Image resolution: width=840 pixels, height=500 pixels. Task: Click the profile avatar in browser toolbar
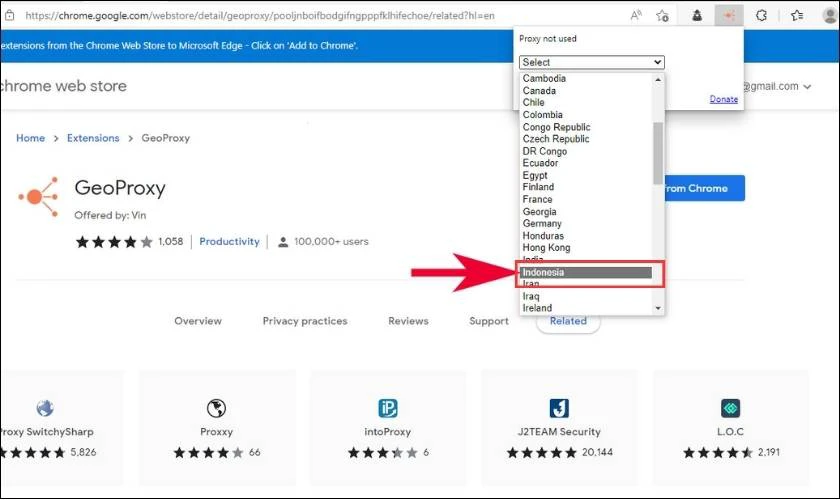(x=830, y=16)
